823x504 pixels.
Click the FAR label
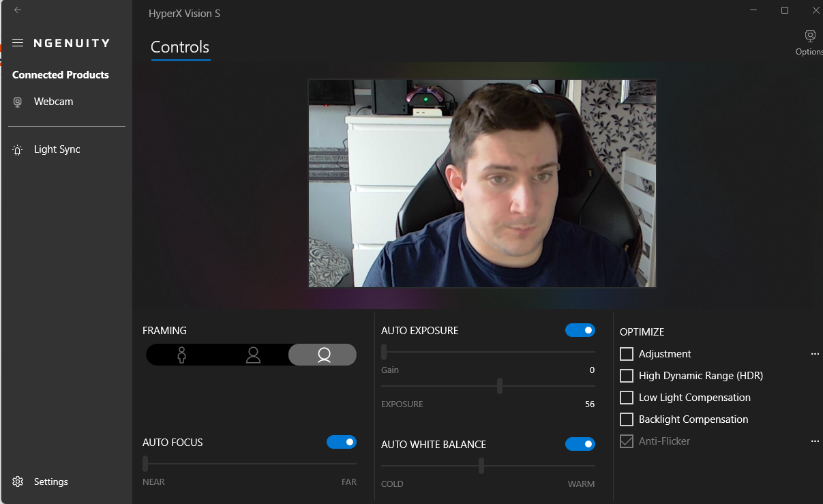click(349, 482)
